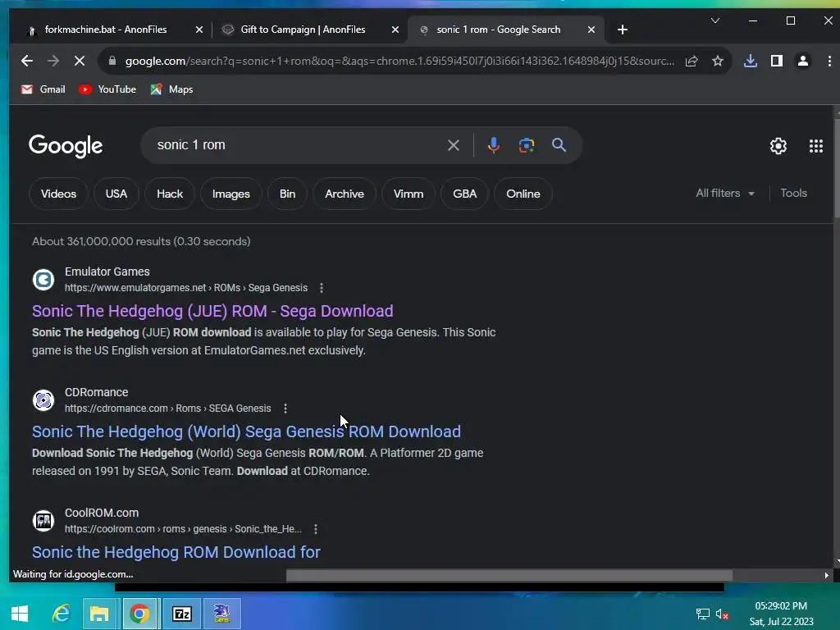
Task: Open Windows Start menu
Action: 20,614
